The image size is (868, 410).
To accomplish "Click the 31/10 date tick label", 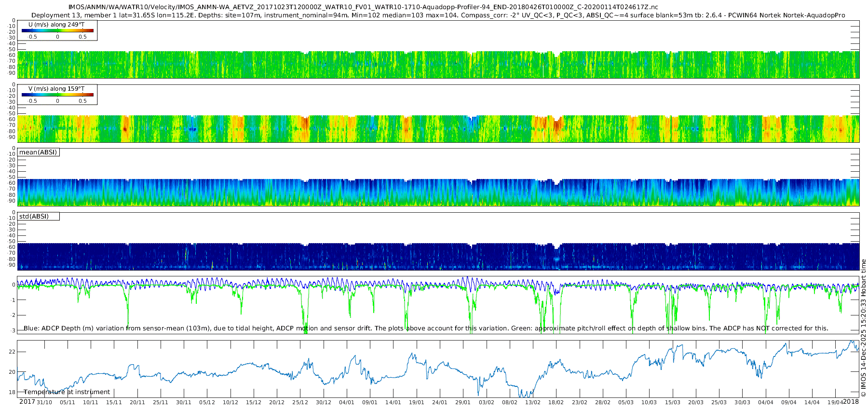I will pos(44,402).
